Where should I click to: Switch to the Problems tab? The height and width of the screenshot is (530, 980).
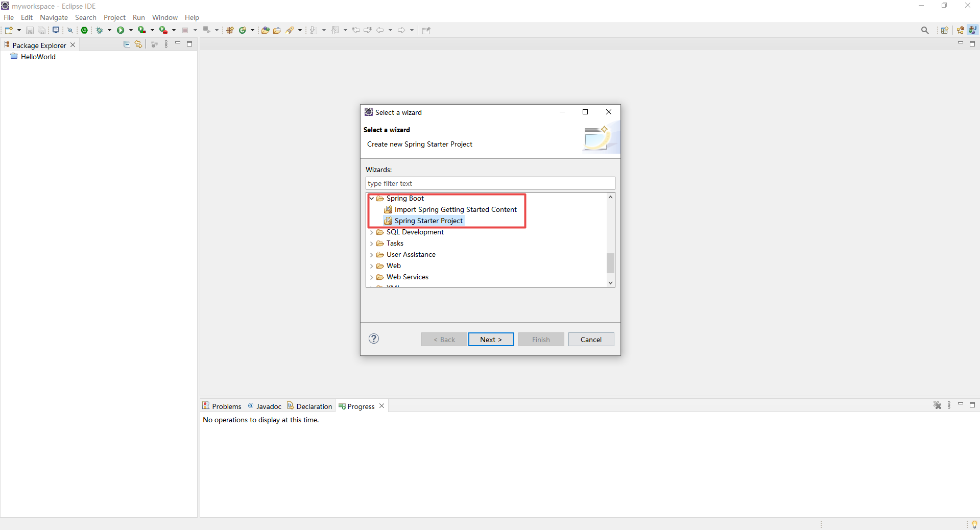[222, 406]
